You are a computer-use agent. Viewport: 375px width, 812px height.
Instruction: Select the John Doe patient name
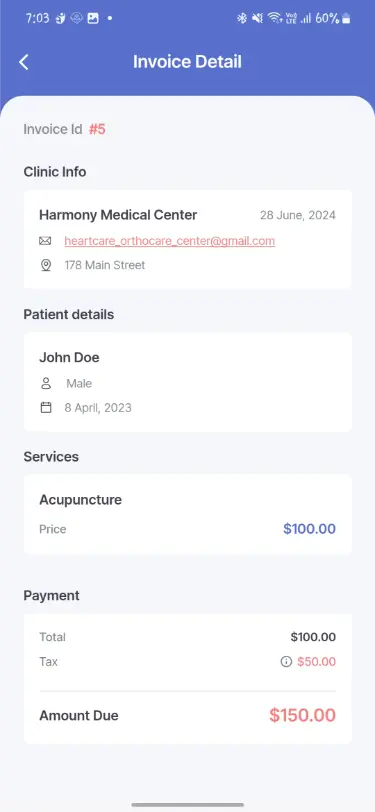pos(69,357)
